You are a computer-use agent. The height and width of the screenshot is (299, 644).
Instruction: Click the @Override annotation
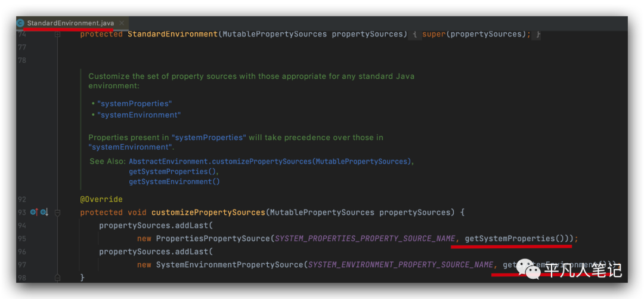point(101,199)
